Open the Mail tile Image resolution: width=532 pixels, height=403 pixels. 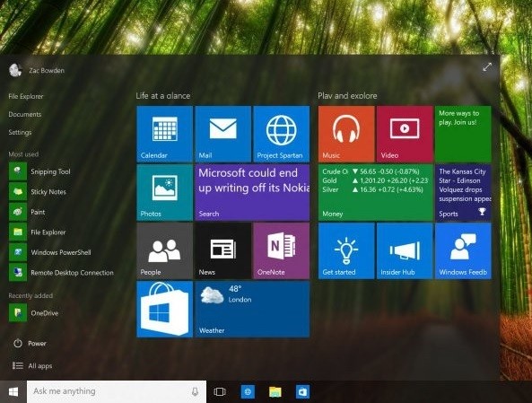pyautogui.click(x=222, y=134)
